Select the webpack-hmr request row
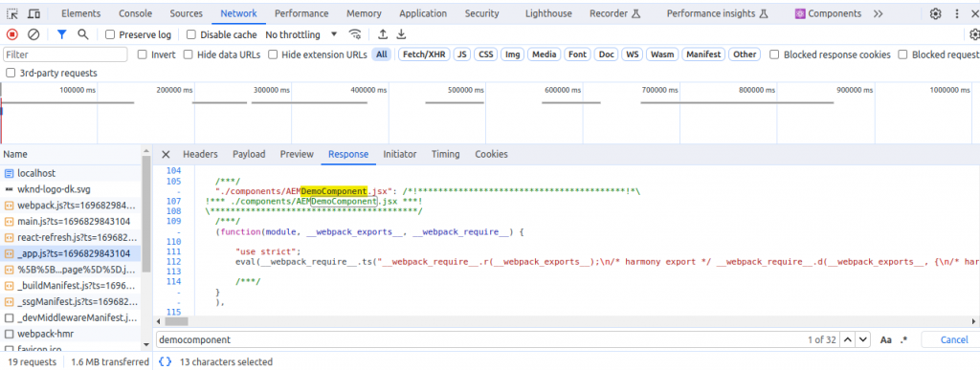The height and width of the screenshot is (370, 980). [x=71, y=334]
